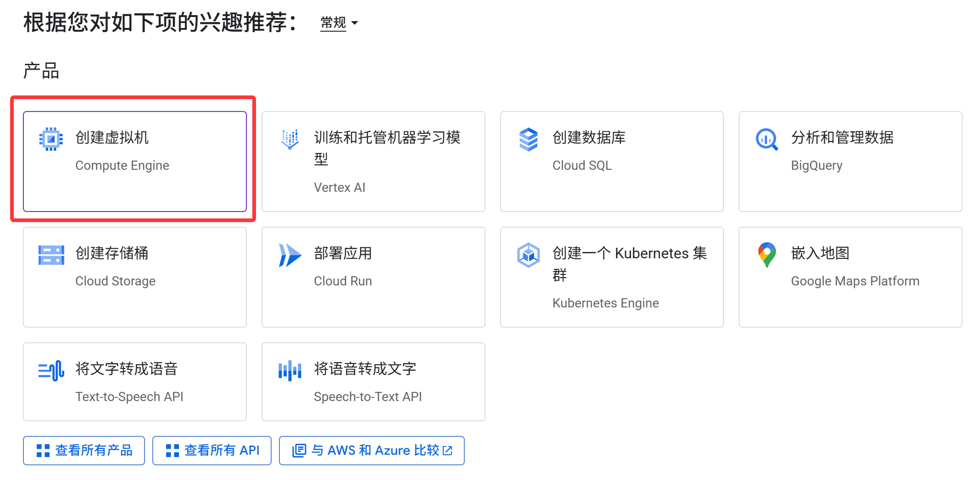Click the Text-to-Speech waveform icon
Viewport: 980px width, 480px height.
click(x=51, y=370)
